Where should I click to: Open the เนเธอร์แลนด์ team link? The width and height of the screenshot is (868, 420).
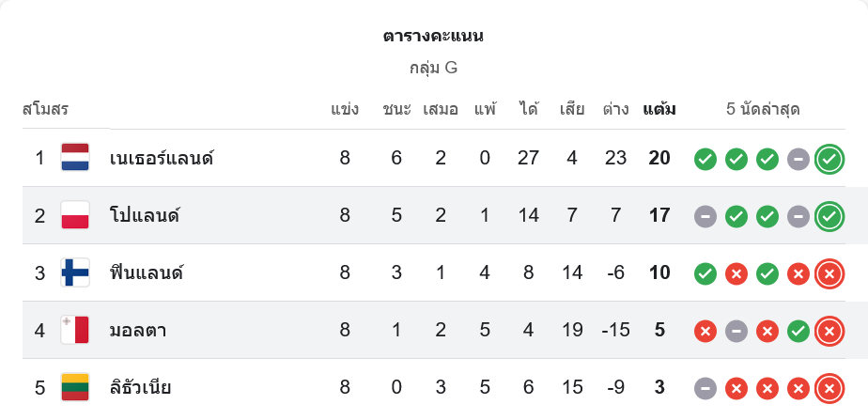162,158
